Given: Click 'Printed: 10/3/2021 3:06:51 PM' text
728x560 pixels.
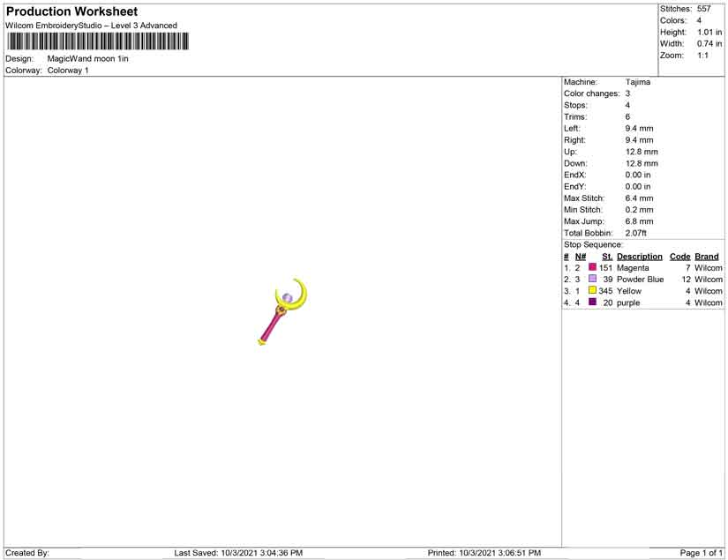Looking at the screenshot, I should [484, 553].
